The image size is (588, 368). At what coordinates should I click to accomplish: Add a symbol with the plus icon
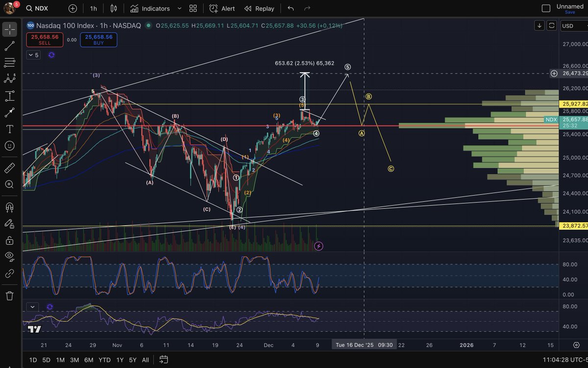tap(73, 8)
